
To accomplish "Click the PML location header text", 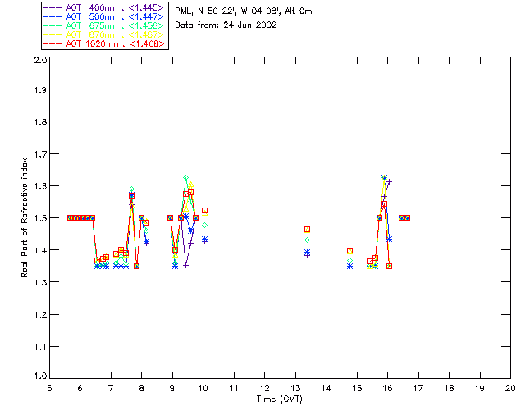I will coord(244,11).
